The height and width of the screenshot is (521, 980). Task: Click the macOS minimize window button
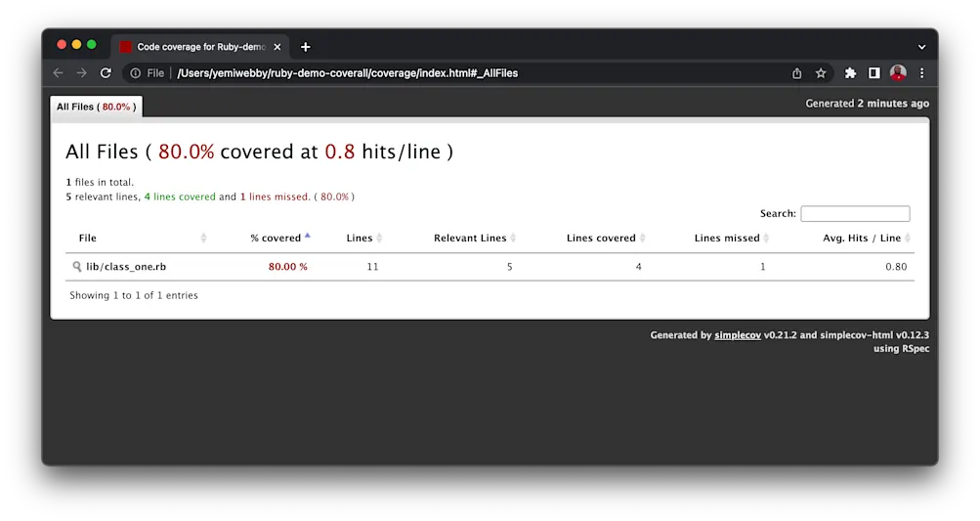click(x=76, y=44)
